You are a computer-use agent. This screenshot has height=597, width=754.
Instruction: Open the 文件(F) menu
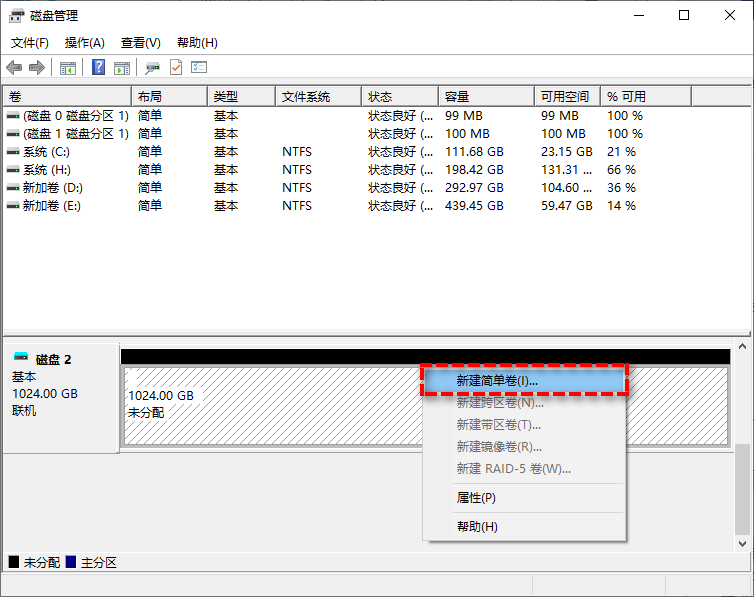(x=30, y=43)
